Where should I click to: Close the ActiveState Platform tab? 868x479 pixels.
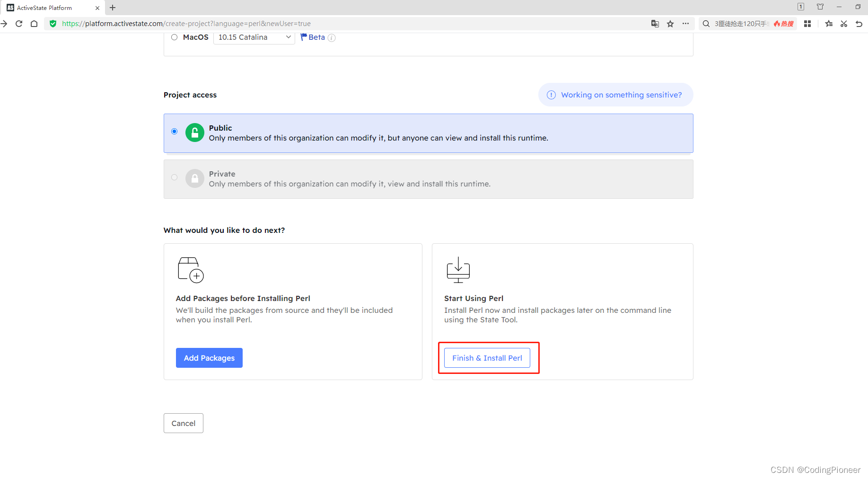(97, 8)
